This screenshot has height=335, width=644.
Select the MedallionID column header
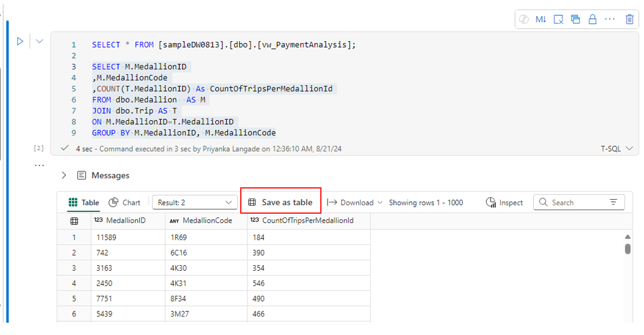point(128,220)
